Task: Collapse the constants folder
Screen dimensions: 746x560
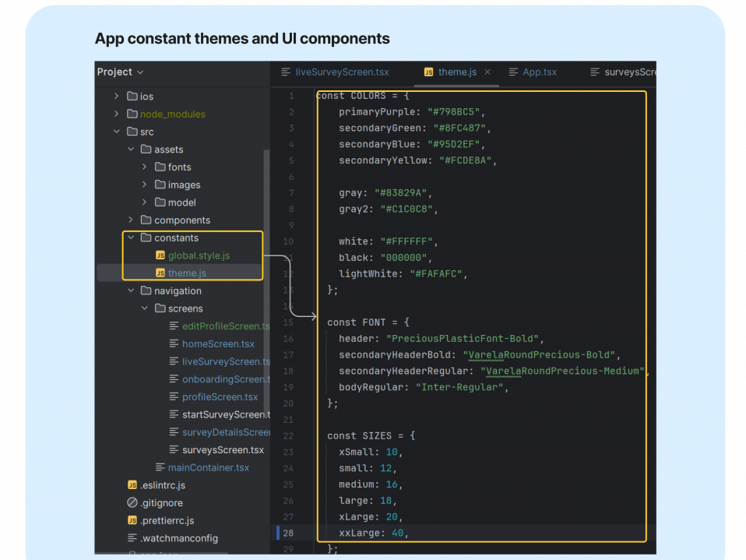Action: pos(131,238)
